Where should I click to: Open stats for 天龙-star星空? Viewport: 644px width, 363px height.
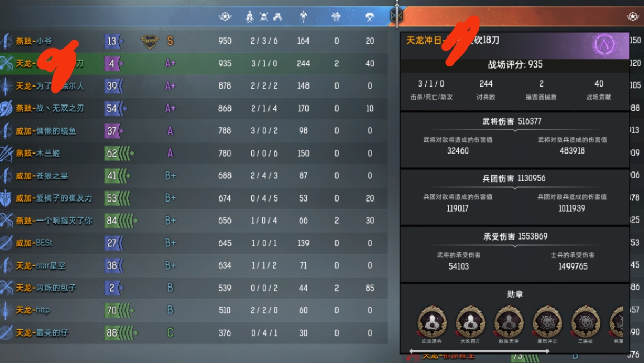[194, 265]
